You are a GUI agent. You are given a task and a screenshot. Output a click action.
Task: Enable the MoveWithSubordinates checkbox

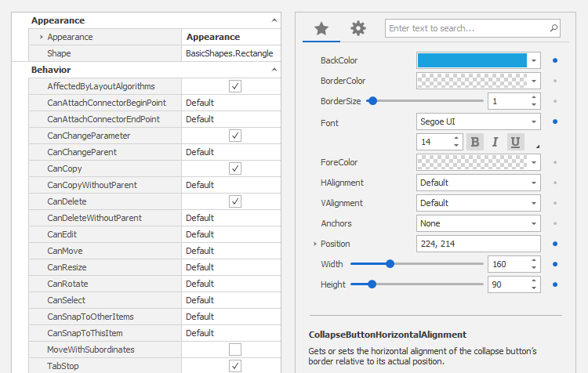(234, 349)
